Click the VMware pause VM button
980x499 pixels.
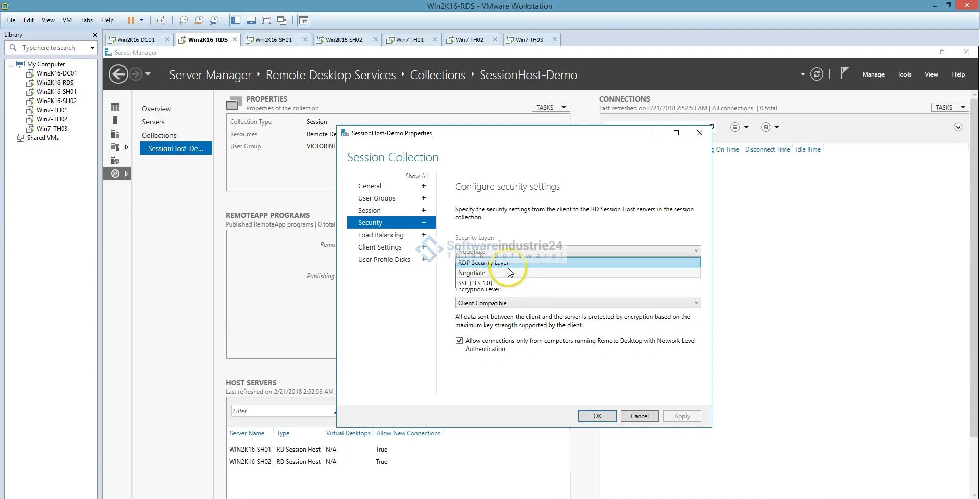[x=131, y=20]
